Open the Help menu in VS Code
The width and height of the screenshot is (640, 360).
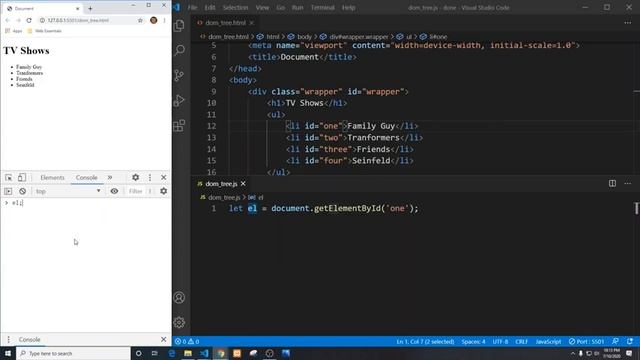click(348, 8)
